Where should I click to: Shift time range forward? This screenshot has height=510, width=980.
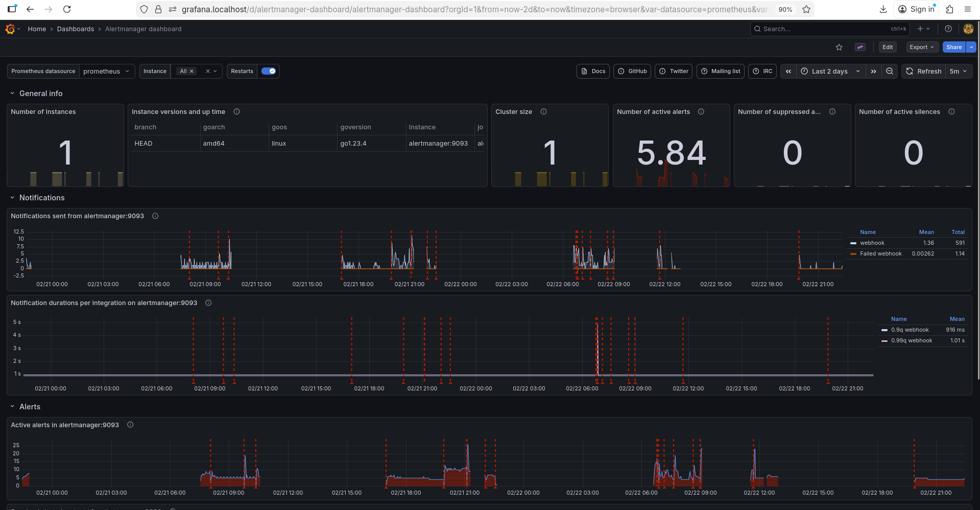pyautogui.click(x=874, y=72)
